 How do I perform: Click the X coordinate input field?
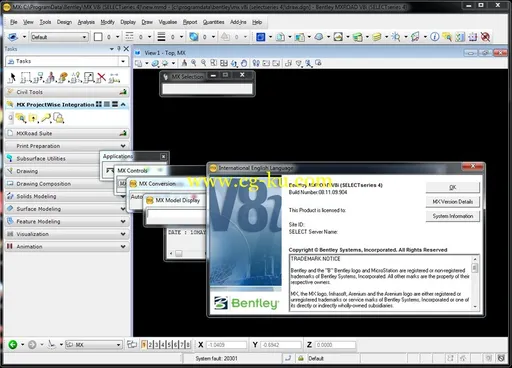click(x=226, y=345)
